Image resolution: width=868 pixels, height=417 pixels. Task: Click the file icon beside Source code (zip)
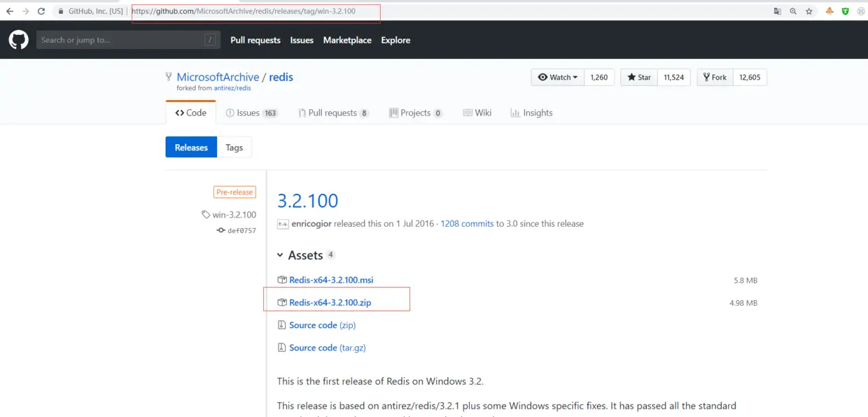point(281,325)
